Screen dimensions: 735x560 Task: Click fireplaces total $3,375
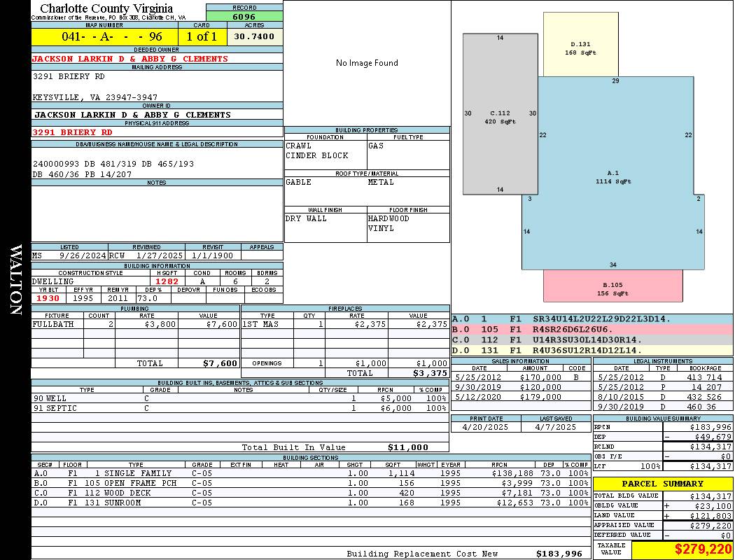[x=430, y=374]
